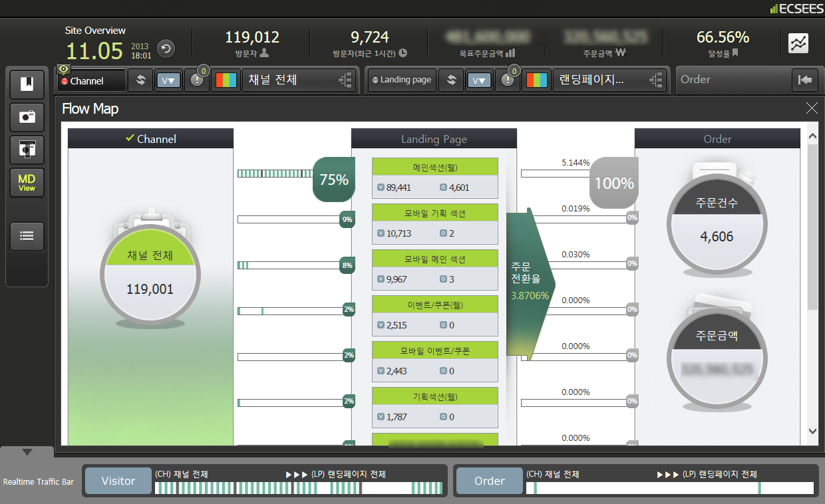Click the flow map scrollbar down arrow

pyautogui.click(x=812, y=431)
